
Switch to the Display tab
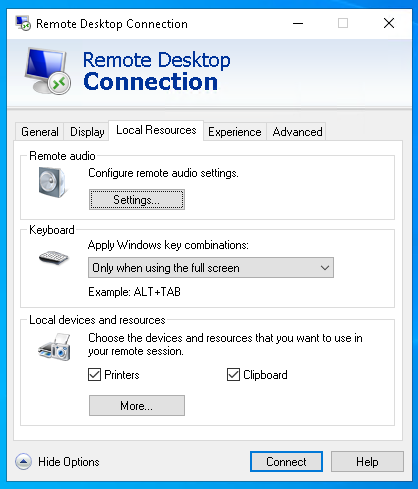(87, 132)
